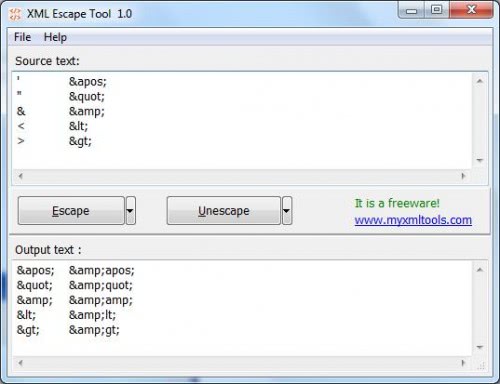Click inside the Output text field
This screenshot has height=384, width=500.
click(242, 308)
